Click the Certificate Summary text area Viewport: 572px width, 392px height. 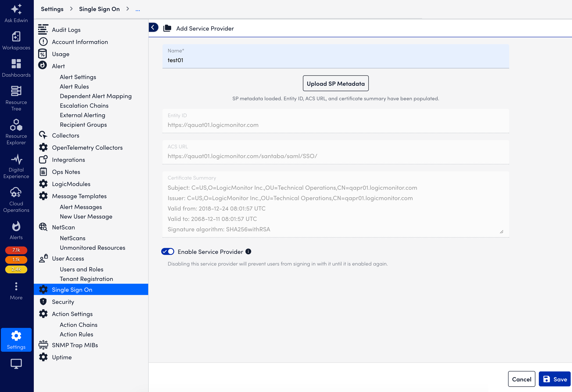pyautogui.click(x=335, y=204)
